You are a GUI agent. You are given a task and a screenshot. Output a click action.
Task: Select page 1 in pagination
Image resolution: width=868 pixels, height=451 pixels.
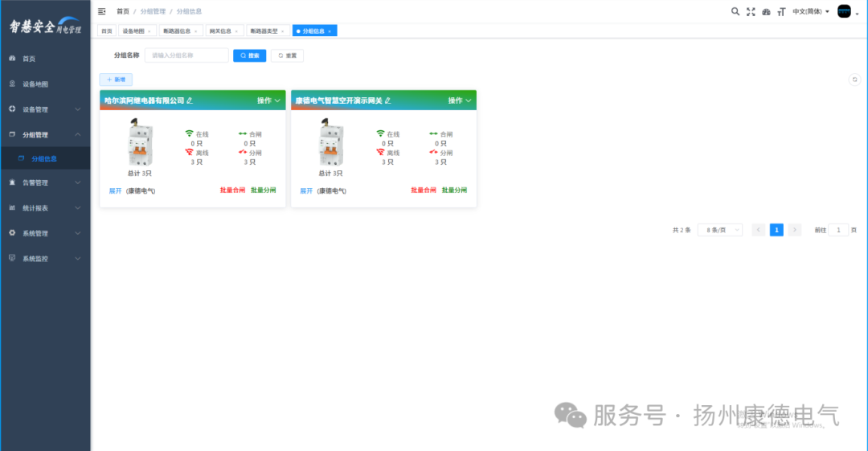776,230
